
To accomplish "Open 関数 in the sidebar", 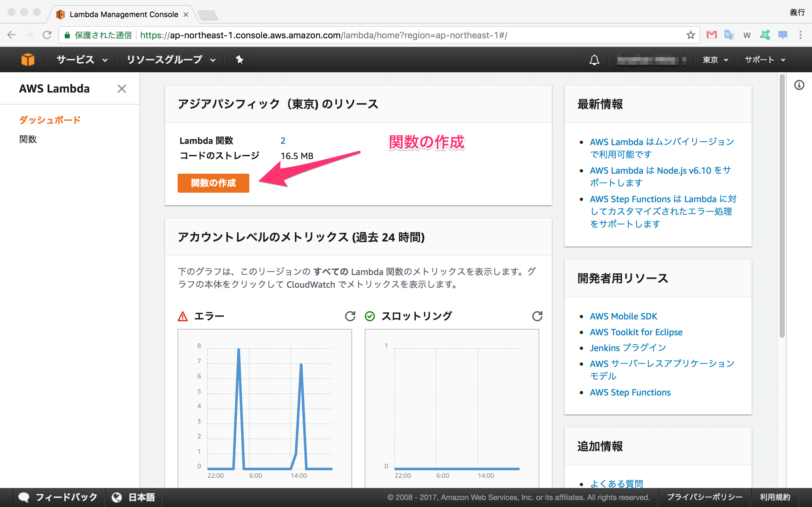I will [x=28, y=139].
